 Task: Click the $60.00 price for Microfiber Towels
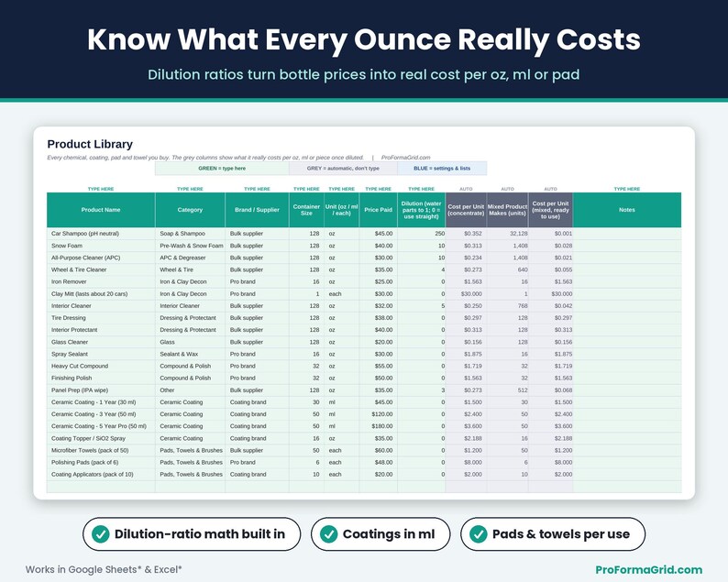378,451
